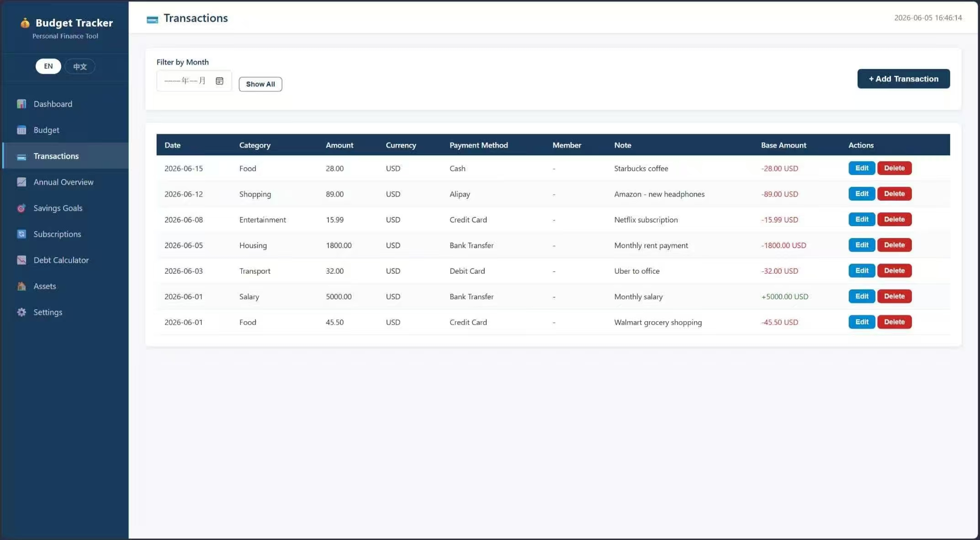Viewport: 980px width, 540px height.
Task: Switch language to EN
Action: pos(48,66)
